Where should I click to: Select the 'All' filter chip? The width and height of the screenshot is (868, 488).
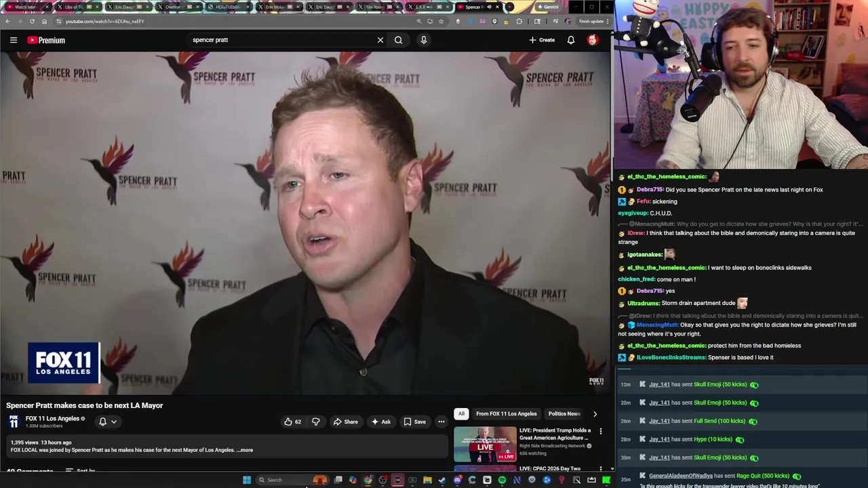tap(461, 413)
